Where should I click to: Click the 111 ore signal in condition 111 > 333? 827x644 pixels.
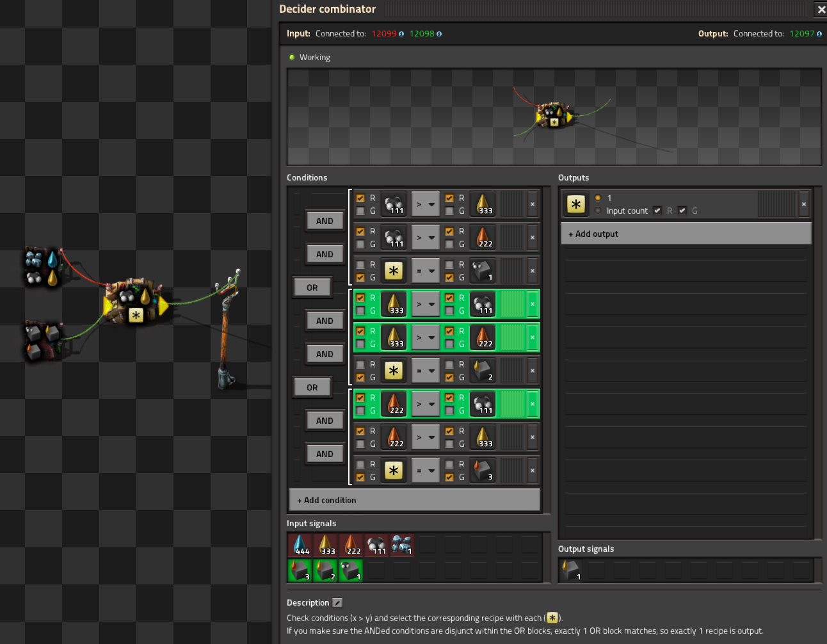pyautogui.click(x=394, y=204)
